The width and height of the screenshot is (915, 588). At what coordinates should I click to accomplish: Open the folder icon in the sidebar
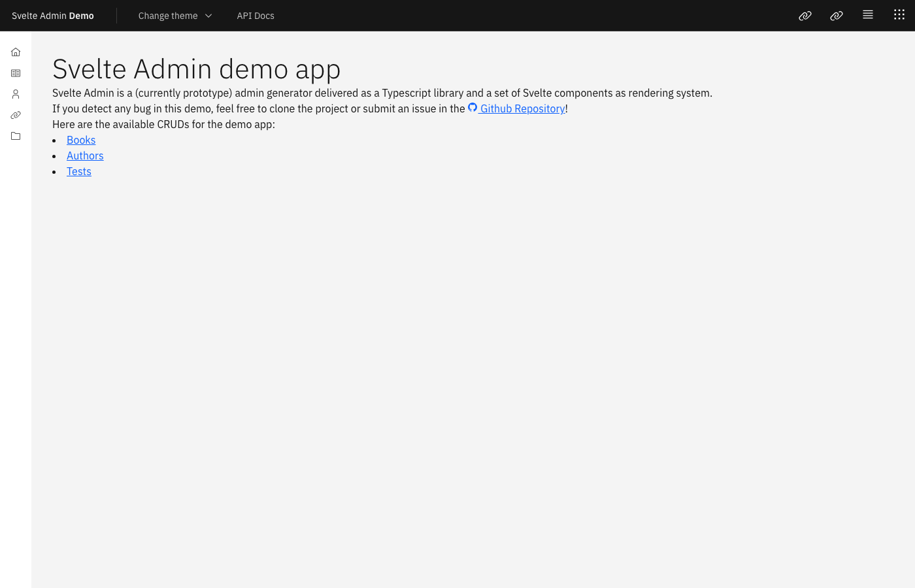pyautogui.click(x=16, y=135)
